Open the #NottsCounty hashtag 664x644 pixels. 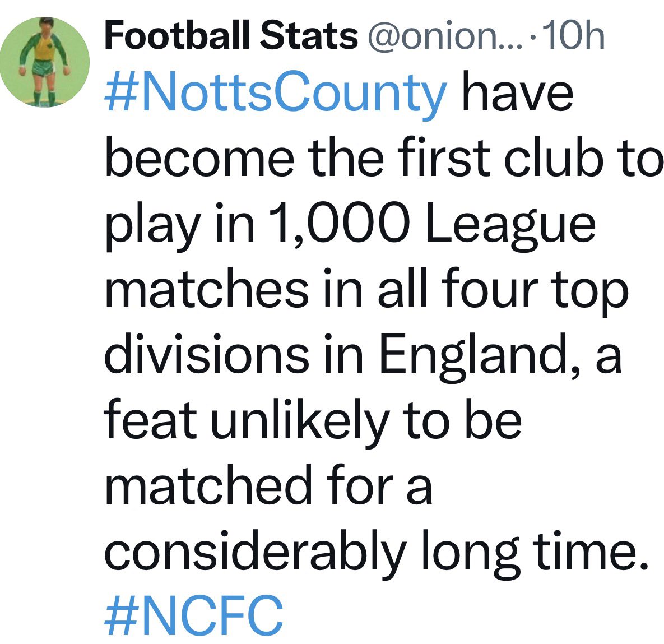coord(276,94)
